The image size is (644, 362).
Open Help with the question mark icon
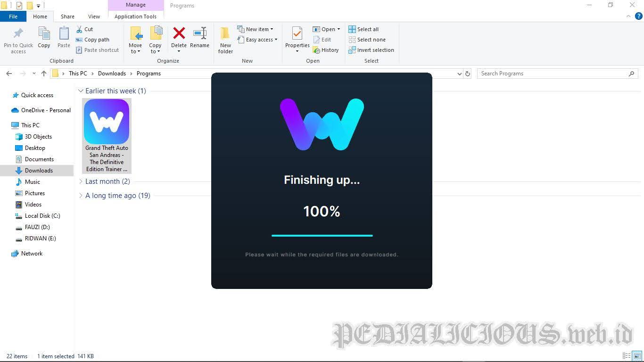click(638, 16)
